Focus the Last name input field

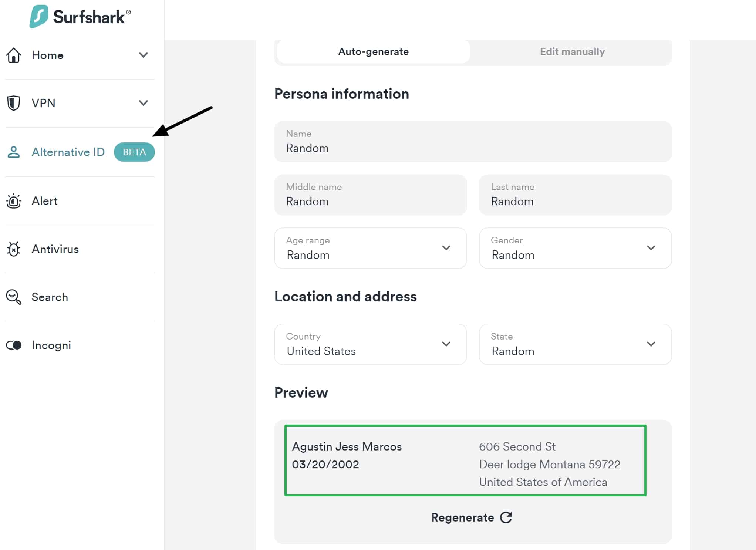pyautogui.click(x=575, y=195)
